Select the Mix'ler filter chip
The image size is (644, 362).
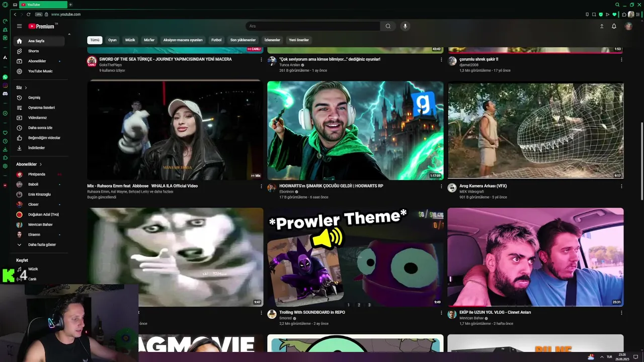pyautogui.click(x=149, y=40)
